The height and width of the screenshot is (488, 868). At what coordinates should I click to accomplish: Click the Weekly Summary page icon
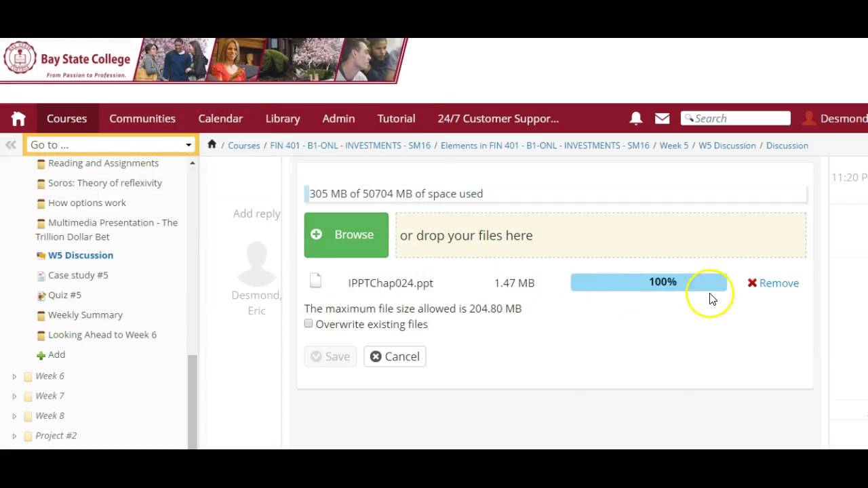pos(41,315)
